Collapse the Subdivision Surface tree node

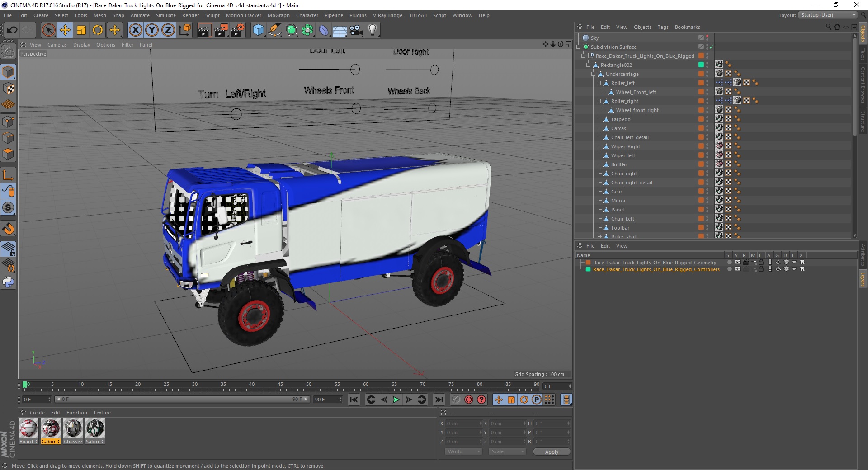click(579, 47)
